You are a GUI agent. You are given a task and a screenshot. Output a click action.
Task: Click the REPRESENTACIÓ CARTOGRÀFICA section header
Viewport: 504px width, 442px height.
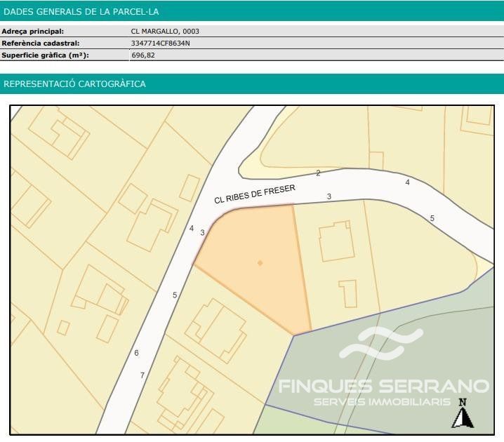75,84
